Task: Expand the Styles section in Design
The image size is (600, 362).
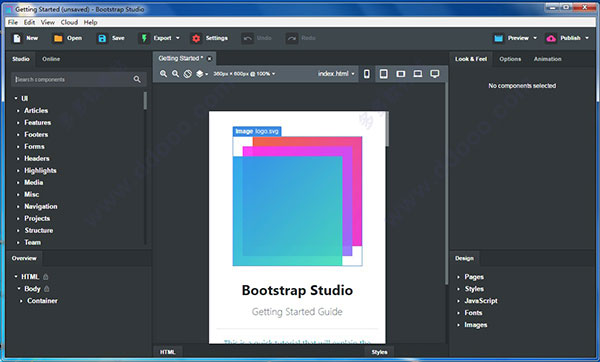Action: tap(458, 289)
